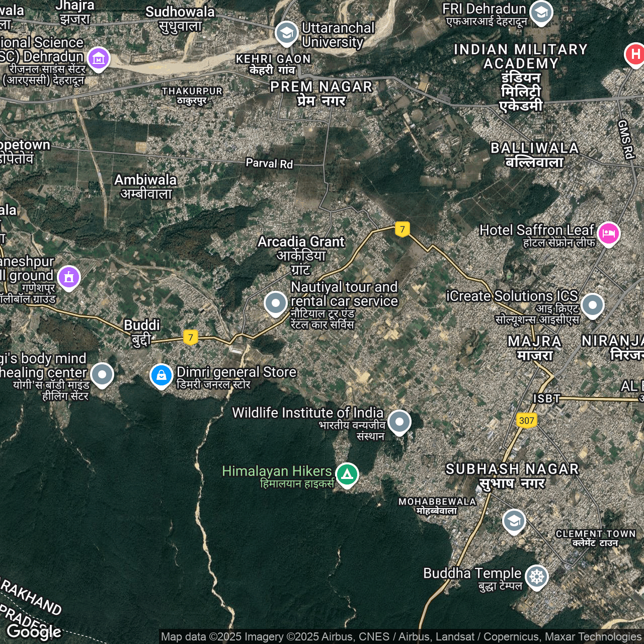Click the Map data copyright attribution text
The height and width of the screenshot is (644, 644).
click(x=401, y=637)
